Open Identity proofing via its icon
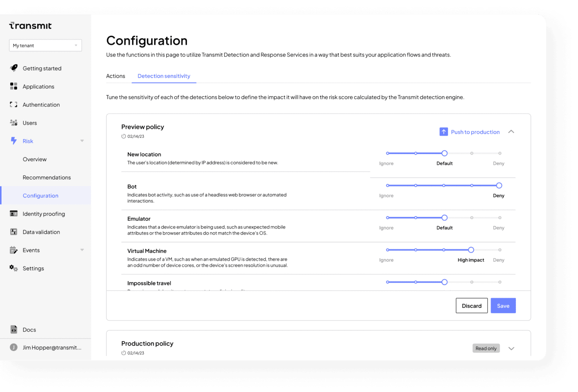The width and height of the screenshot is (578, 392). 14,213
